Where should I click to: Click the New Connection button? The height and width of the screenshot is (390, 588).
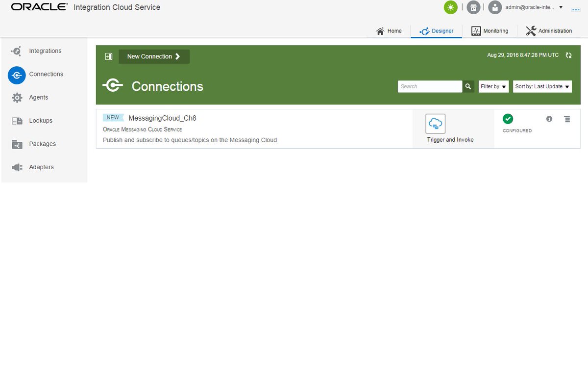154,56
